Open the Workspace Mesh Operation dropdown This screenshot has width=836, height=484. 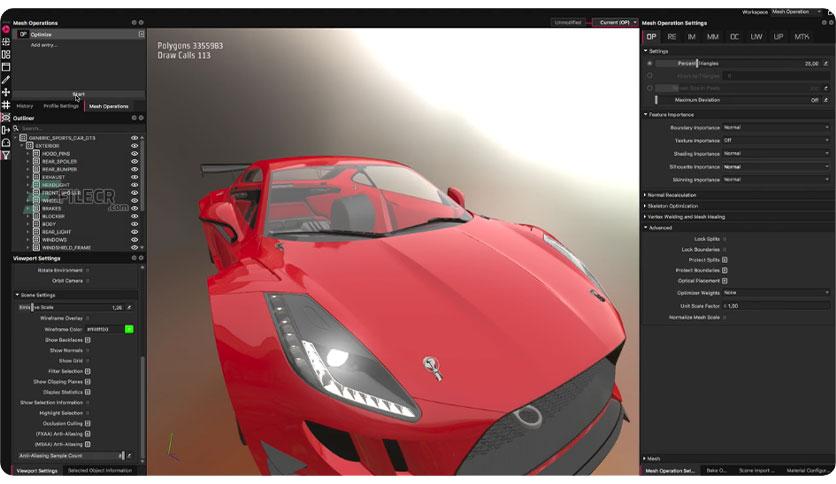(x=796, y=12)
